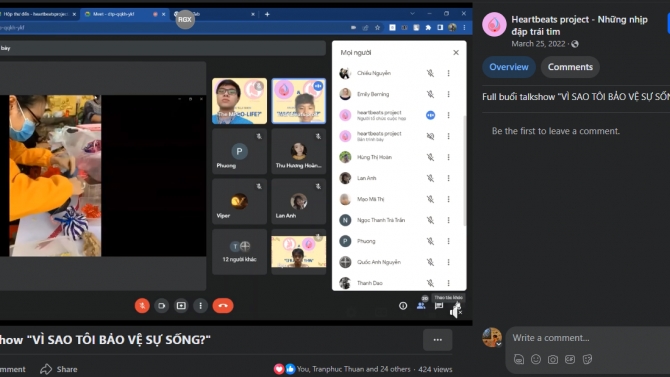Image resolution: width=670 pixels, height=377 pixels.
Task: Toggle mic icon beside Quốc Anh Nguyễn
Action: (430, 262)
